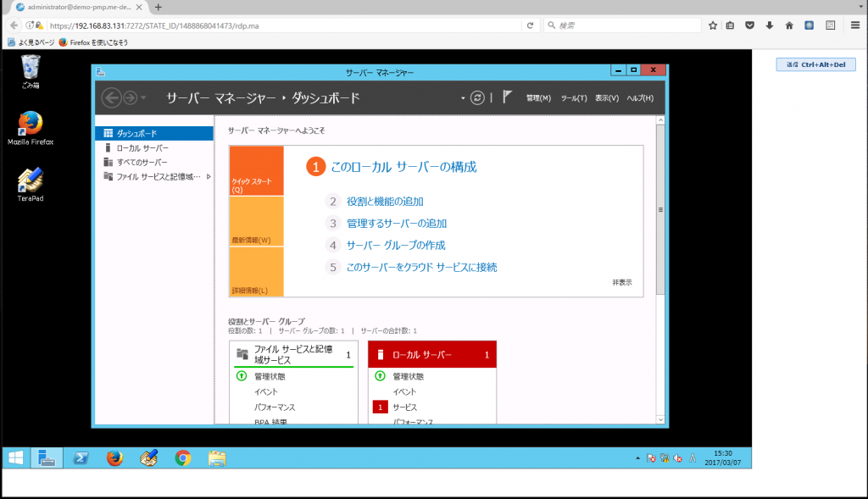Click the 役割と機能の追加 link
This screenshot has width=868, height=499.
[385, 202]
